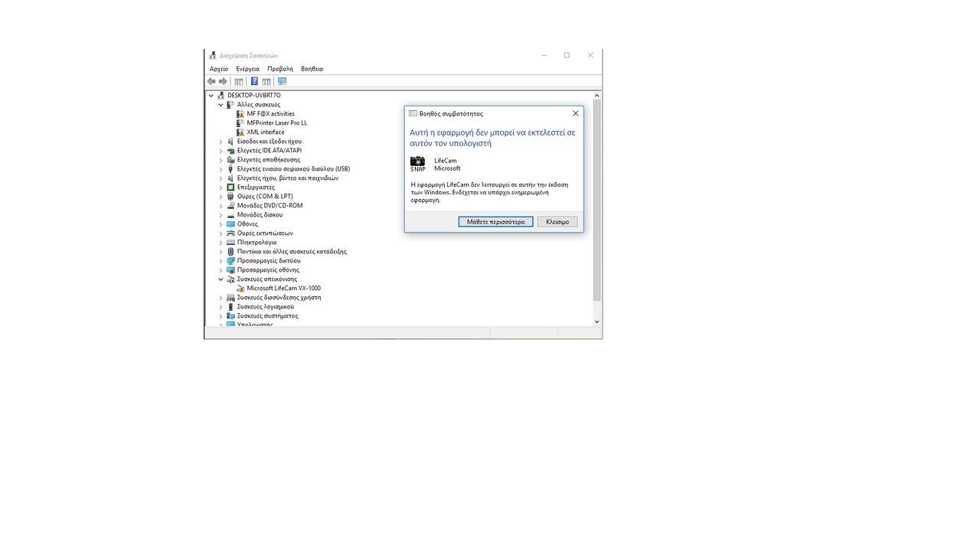Click the Ελεγκτές αποθήκευσης icon
Screen dimensions: 980x551
click(x=230, y=160)
